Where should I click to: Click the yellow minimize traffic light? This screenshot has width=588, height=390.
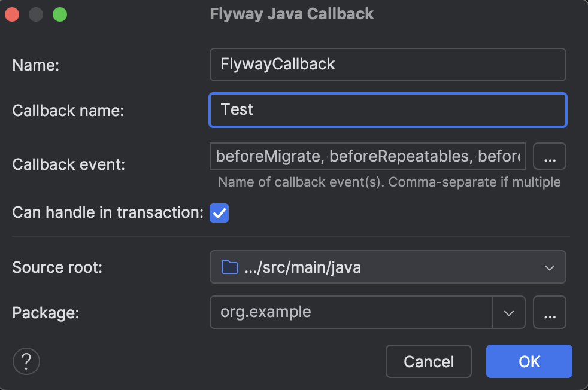pyautogui.click(x=35, y=13)
